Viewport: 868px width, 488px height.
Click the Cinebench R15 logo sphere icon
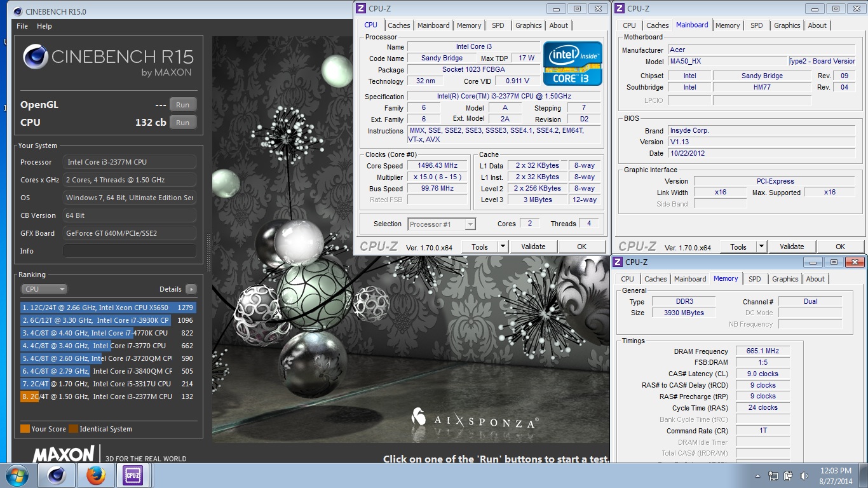tap(36, 57)
